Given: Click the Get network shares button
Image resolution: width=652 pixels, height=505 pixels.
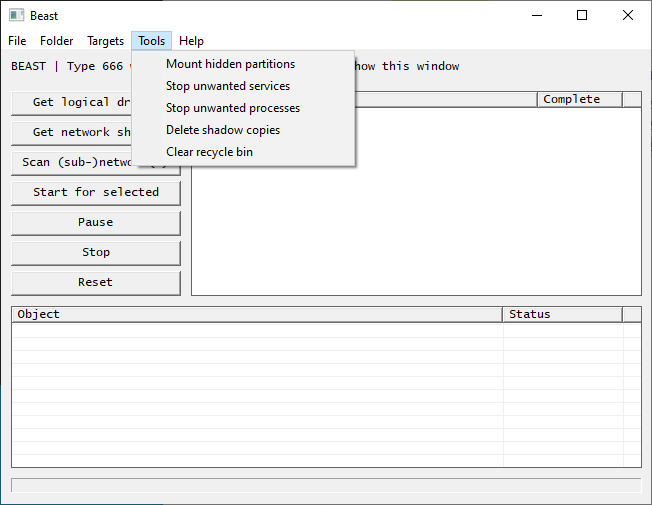Looking at the screenshot, I should pyautogui.click(x=72, y=133).
